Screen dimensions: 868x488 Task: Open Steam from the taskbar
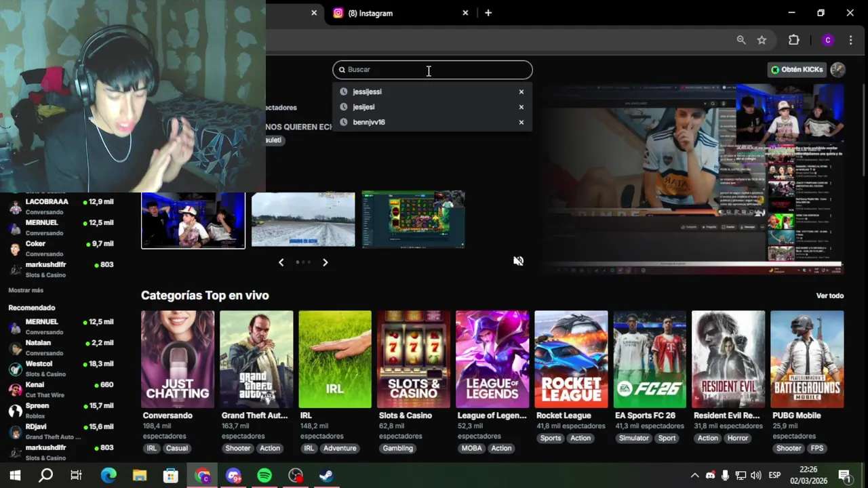[x=326, y=476]
